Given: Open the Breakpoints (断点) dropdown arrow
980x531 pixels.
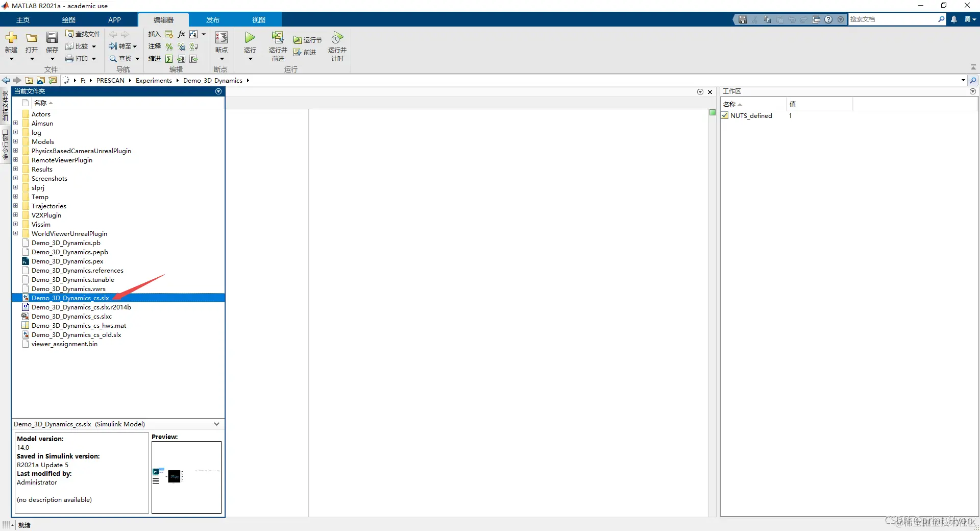Looking at the screenshot, I should (222, 59).
